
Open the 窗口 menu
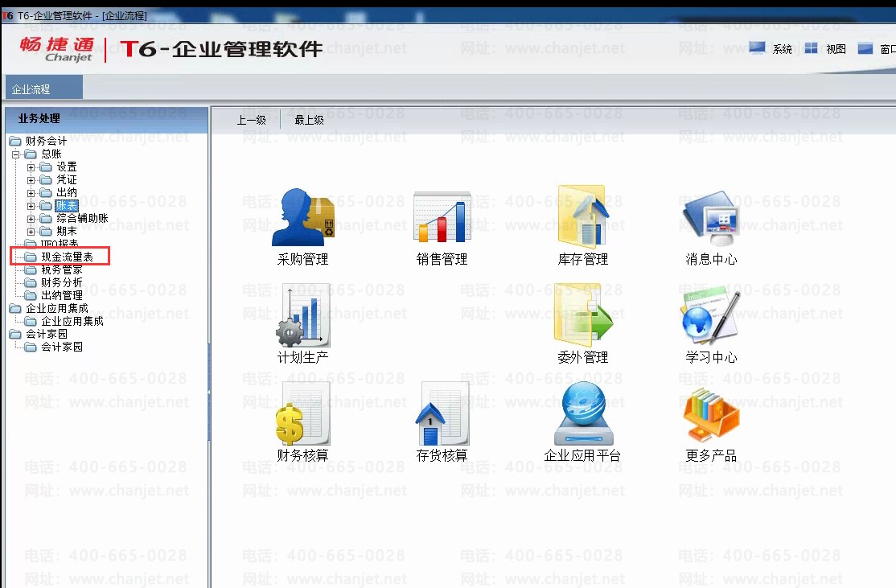(877, 49)
